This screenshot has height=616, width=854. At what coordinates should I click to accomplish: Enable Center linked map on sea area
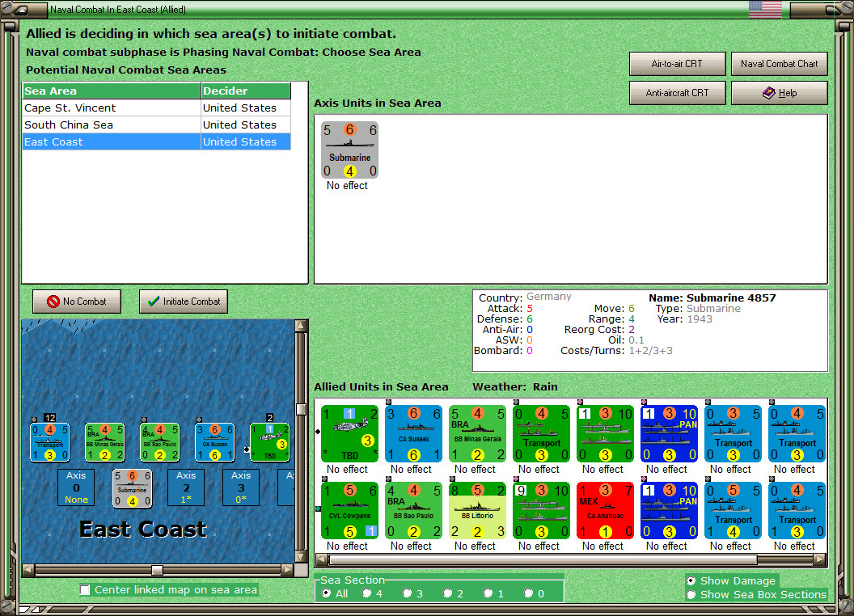pyautogui.click(x=84, y=590)
